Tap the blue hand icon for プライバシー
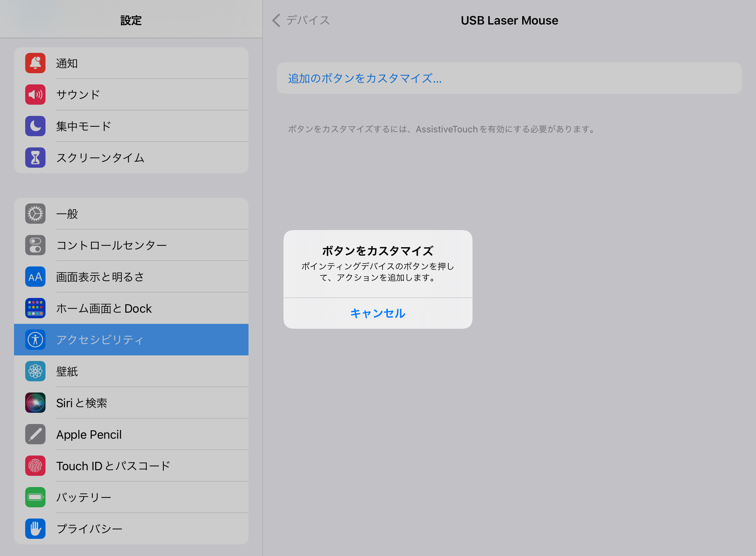This screenshot has height=556, width=756. click(x=35, y=529)
